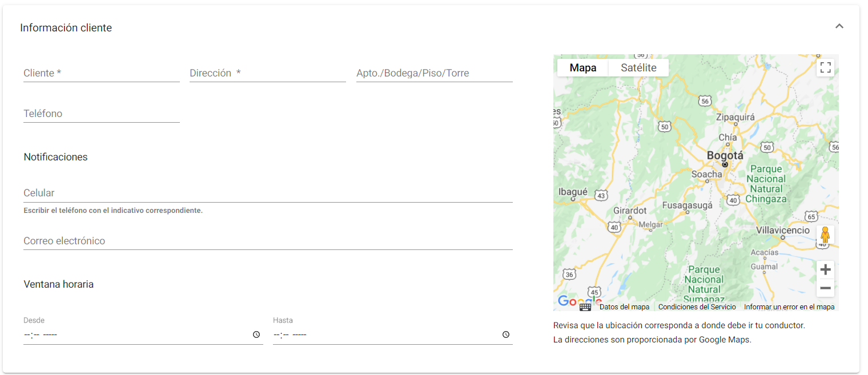Click the Street View pegman icon
The width and height of the screenshot is (868, 375).
point(825,235)
